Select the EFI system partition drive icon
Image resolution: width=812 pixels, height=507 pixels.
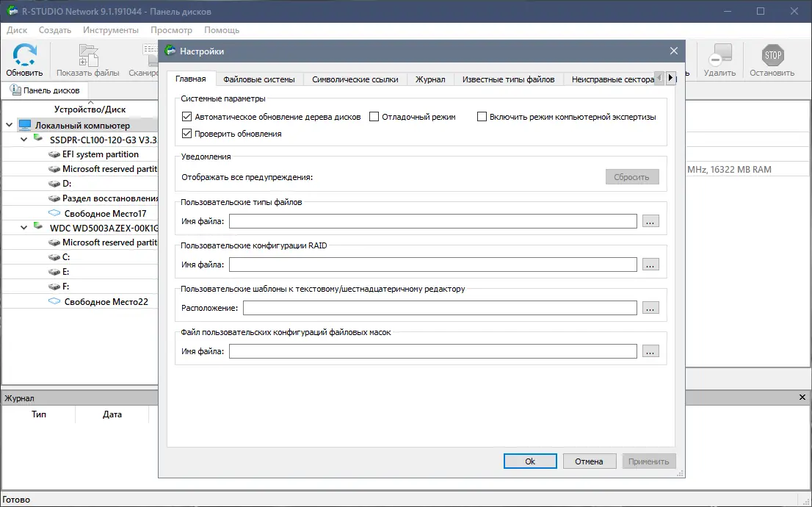55,155
